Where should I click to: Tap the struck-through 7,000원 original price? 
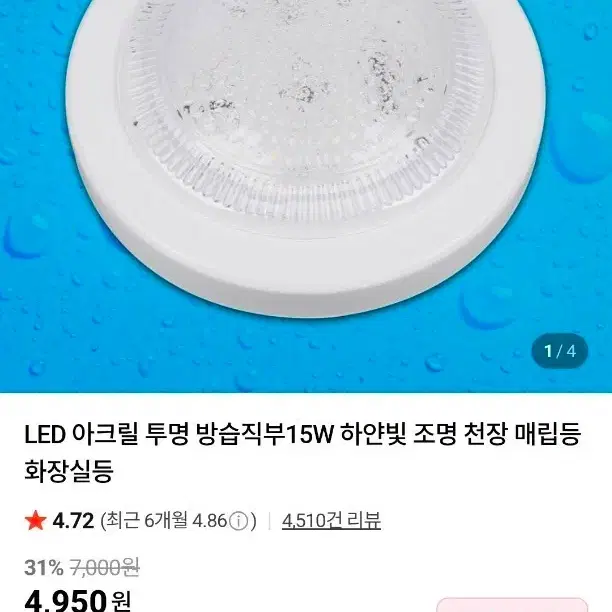point(104,567)
